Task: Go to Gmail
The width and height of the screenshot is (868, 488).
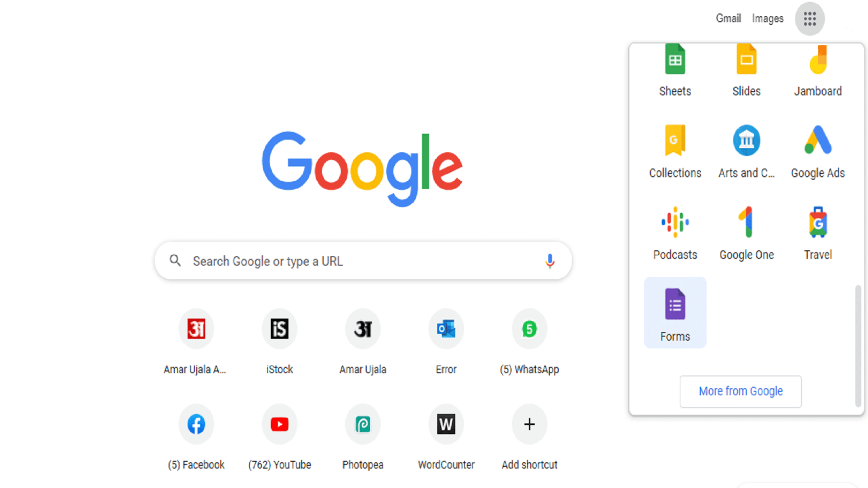Action: 728,18
